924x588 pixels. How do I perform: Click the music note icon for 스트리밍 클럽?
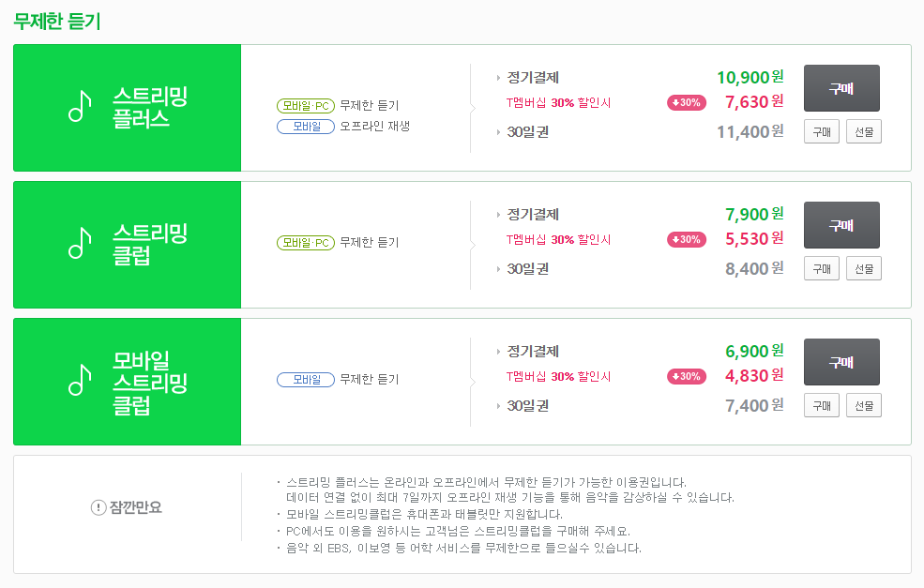[x=80, y=243]
